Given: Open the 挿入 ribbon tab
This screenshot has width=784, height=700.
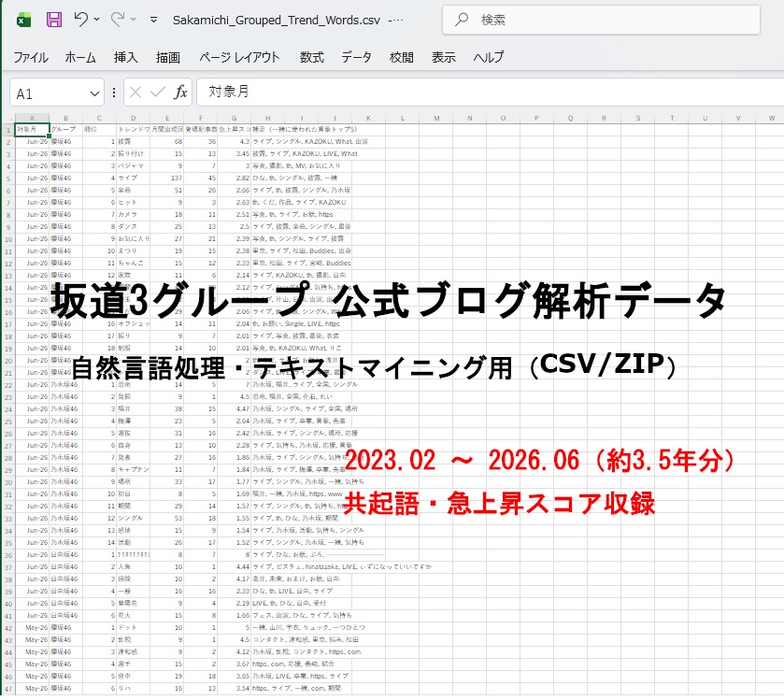Looking at the screenshot, I should (x=125, y=58).
